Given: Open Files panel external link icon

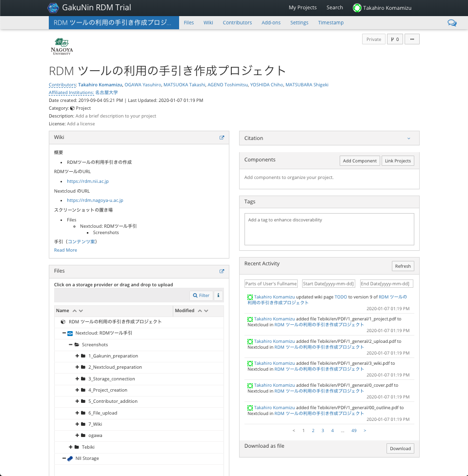Looking at the screenshot, I should tap(222, 271).
